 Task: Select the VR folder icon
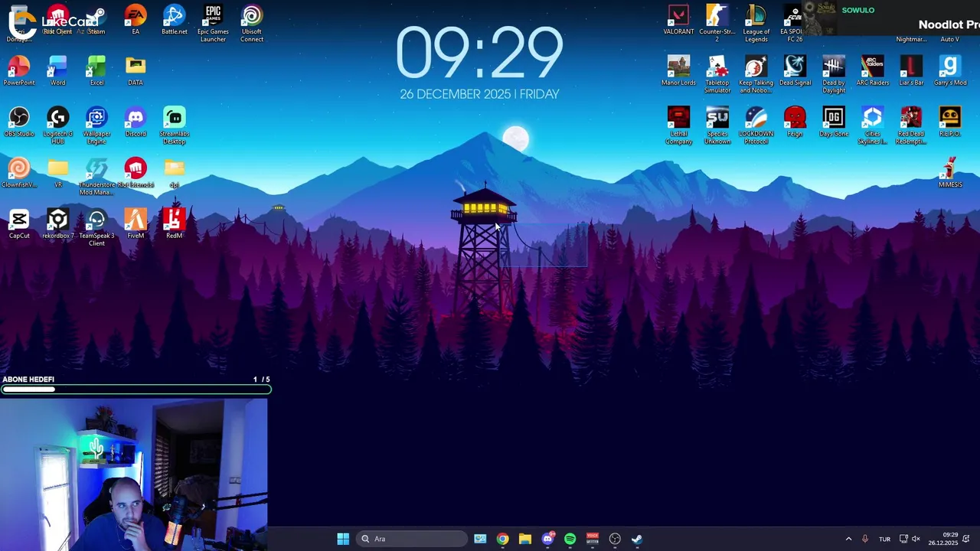click(57, 173)
